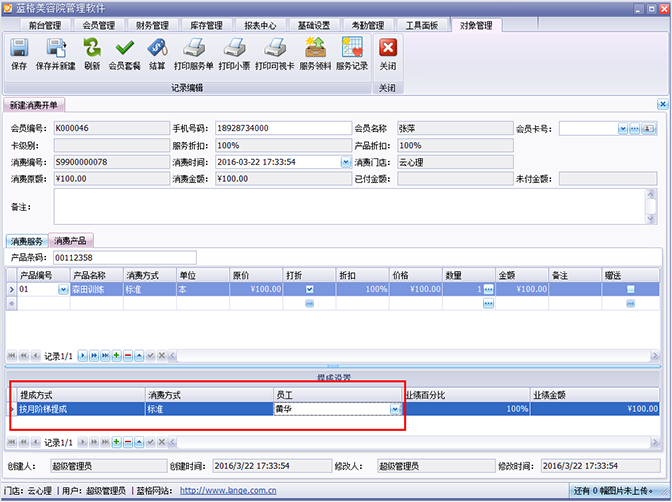The image size is (672, 502).
Task: Go to next page in the product grid navigator
Action: click(94, 356)
